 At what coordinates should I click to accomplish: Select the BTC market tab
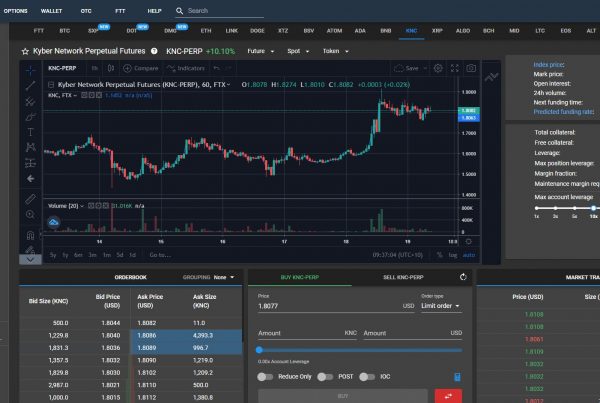click(65, 31)
